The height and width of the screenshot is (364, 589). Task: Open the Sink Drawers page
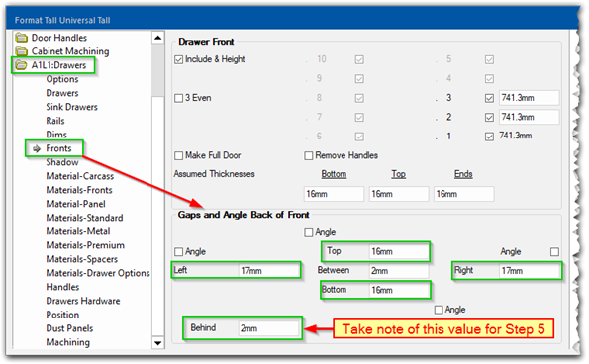pyautogui.click(x=71, y=107)
